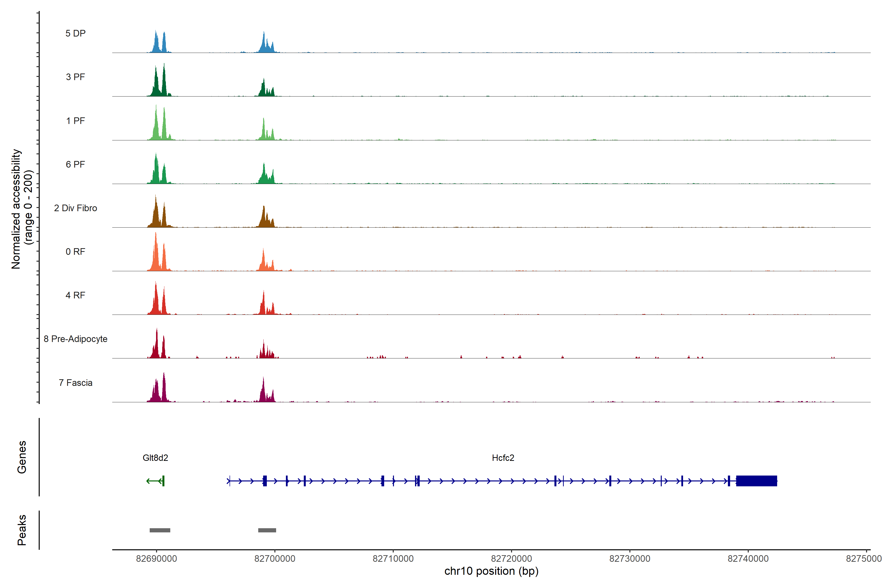Image resolution: width=882 pixels, height=588 pixels.
Task: Click the 82740000 axis tick label
Action: tap(748, 558)
